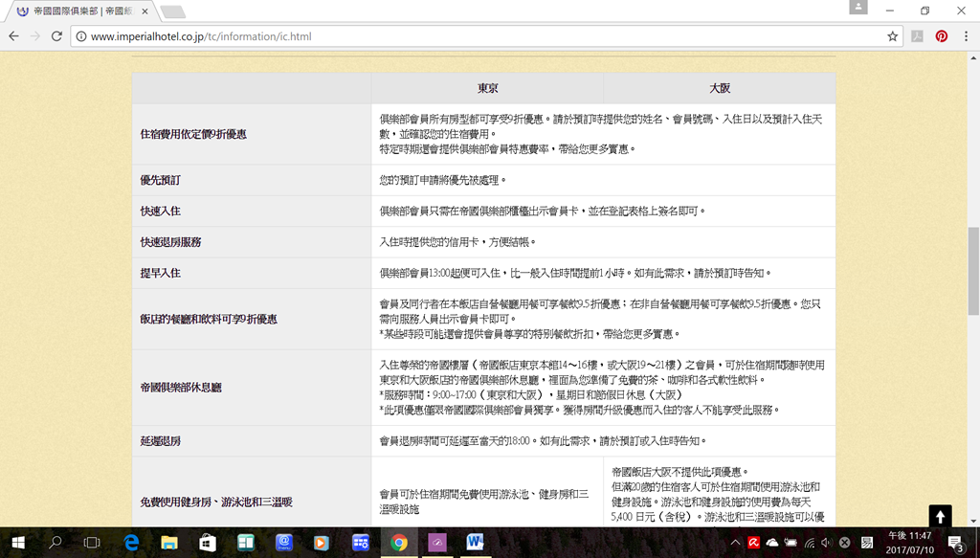Open the blue settings-panel taskbar app
The height and width of the screenshot is (558, 980).
click(x=360, y=543)
